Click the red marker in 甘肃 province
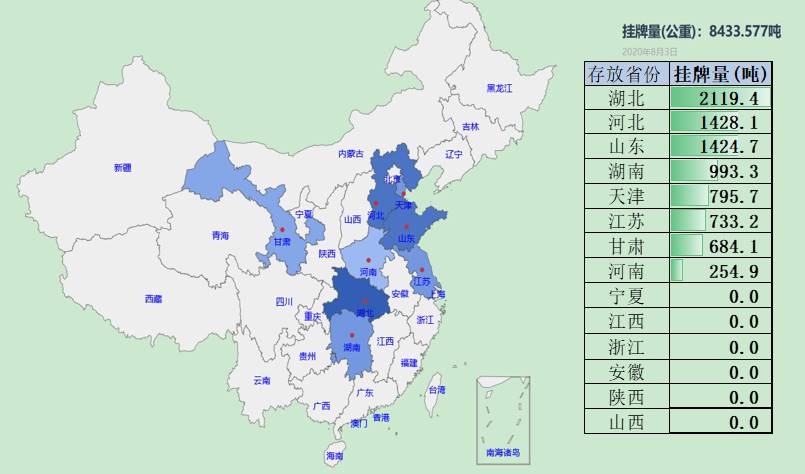This screenshot has height=474, width=805. (282, 230)
